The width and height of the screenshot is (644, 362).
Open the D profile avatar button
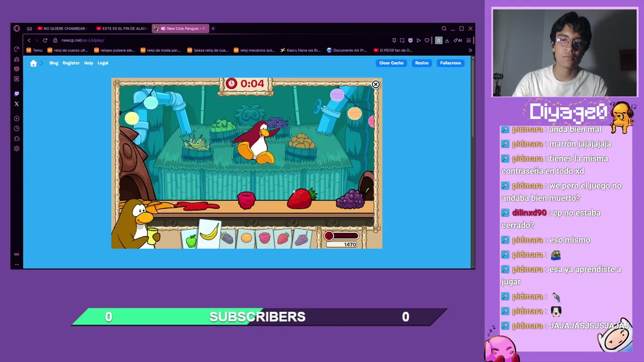[439, 40]
